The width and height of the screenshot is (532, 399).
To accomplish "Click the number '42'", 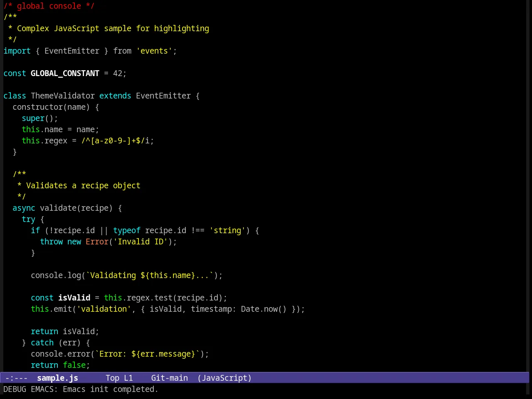I will point(118,73).
